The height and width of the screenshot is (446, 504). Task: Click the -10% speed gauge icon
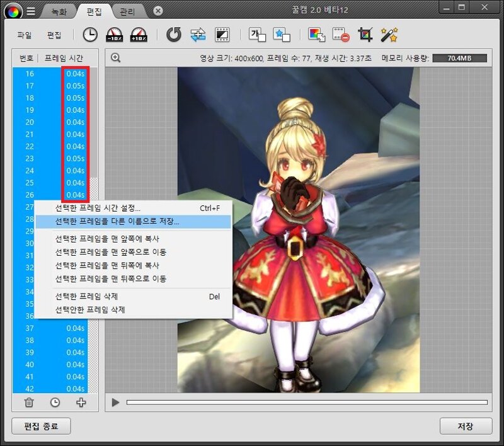115,35
